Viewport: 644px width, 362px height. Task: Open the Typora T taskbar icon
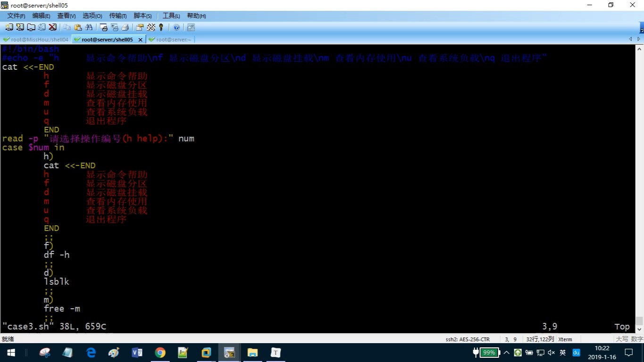click(276, 353)
